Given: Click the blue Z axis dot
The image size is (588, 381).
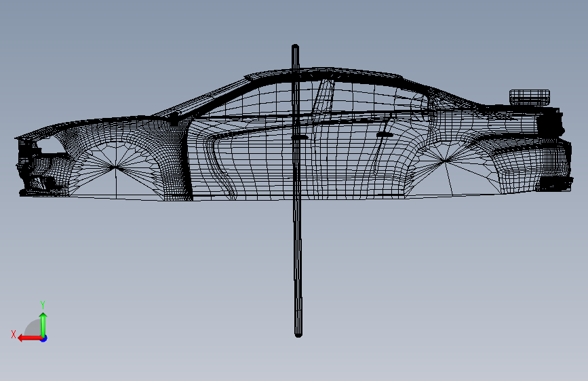Looking at the screenshot, I should click(44, 338).
